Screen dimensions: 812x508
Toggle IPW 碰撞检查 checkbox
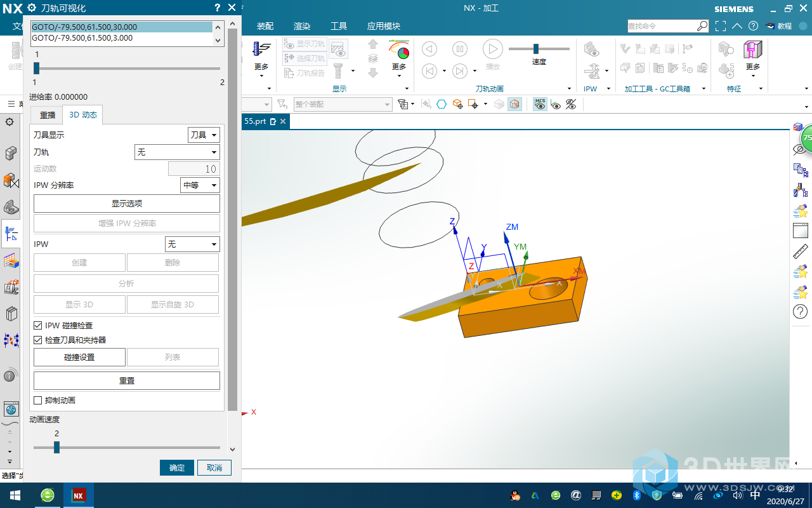[x=38, y=325]
